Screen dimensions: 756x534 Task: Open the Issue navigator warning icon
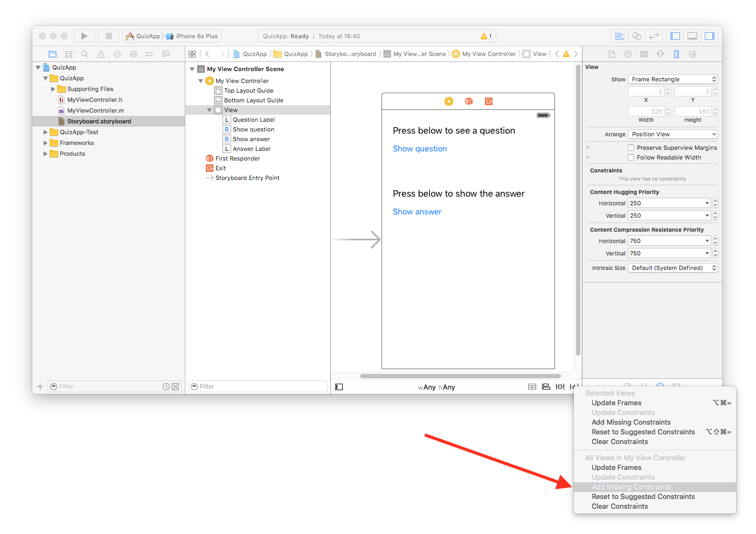pyautogui.click(x=101, y=54)
